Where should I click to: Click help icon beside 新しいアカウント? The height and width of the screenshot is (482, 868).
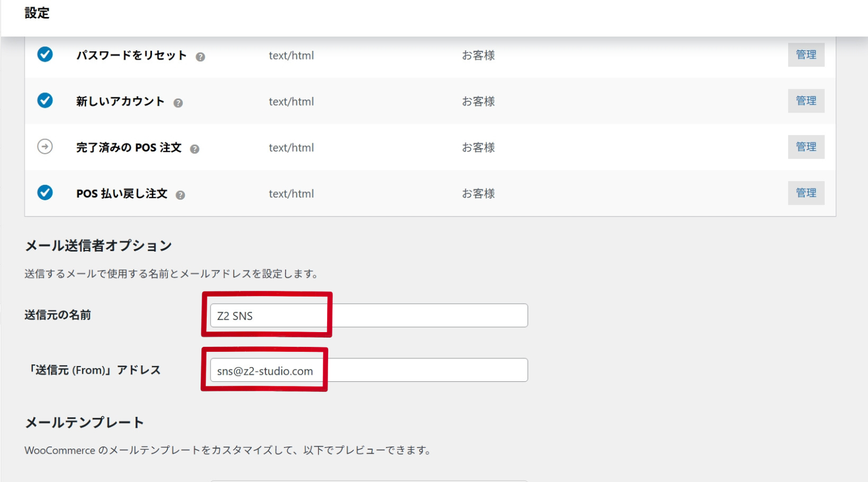[178, 103]
